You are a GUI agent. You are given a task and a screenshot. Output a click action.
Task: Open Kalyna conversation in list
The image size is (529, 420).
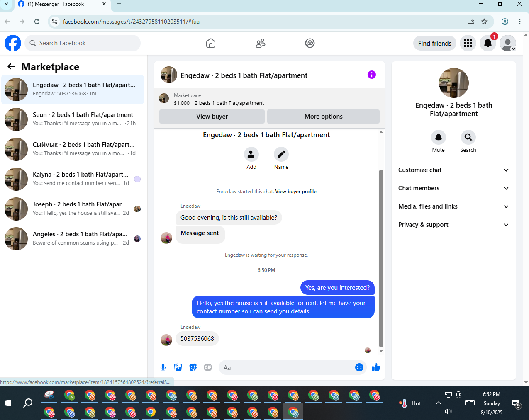click(73, 179)
